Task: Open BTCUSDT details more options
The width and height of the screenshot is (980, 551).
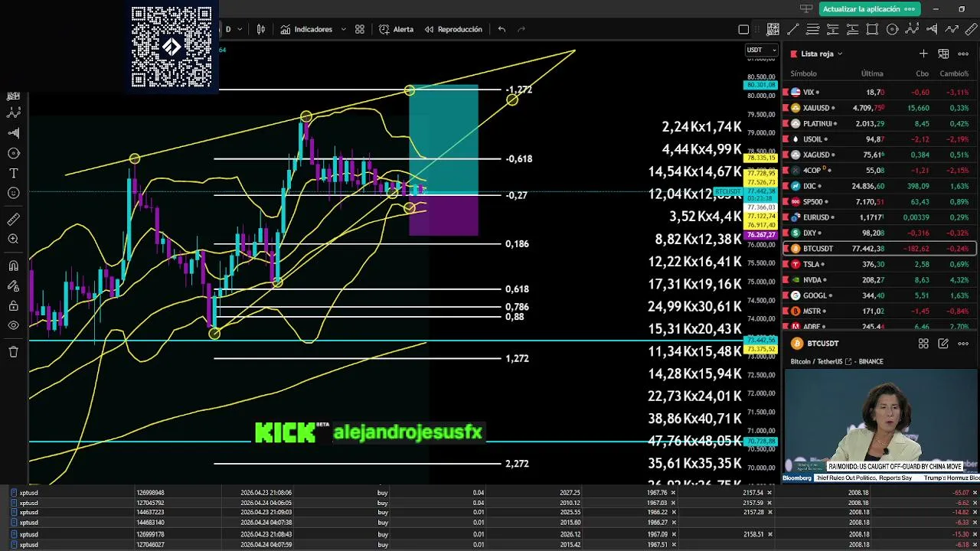Action: pos(963,344)
